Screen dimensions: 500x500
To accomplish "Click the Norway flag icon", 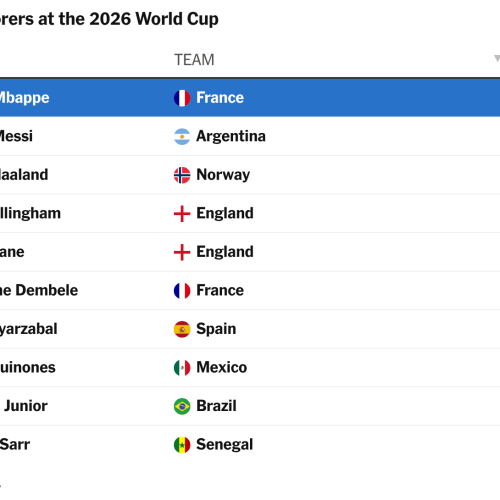I will point(182,175).
